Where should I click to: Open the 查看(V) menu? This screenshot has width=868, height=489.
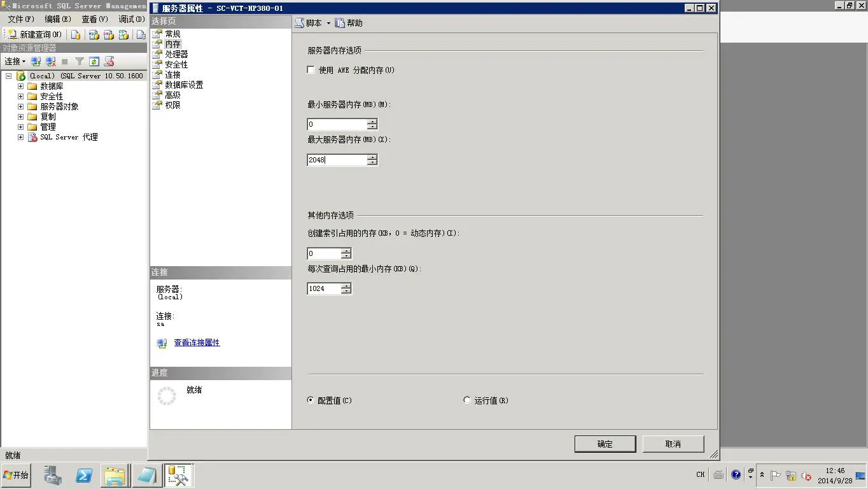pyautogui.click(x=95, y=19)
